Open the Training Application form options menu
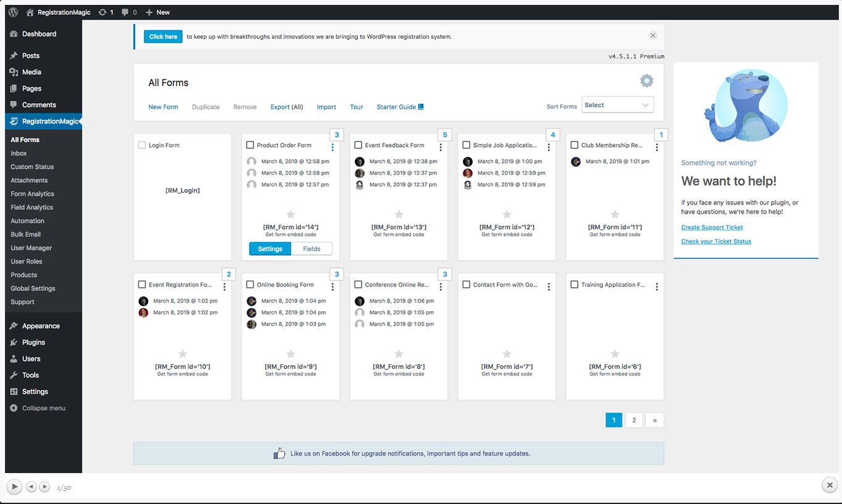 (657, 287)
